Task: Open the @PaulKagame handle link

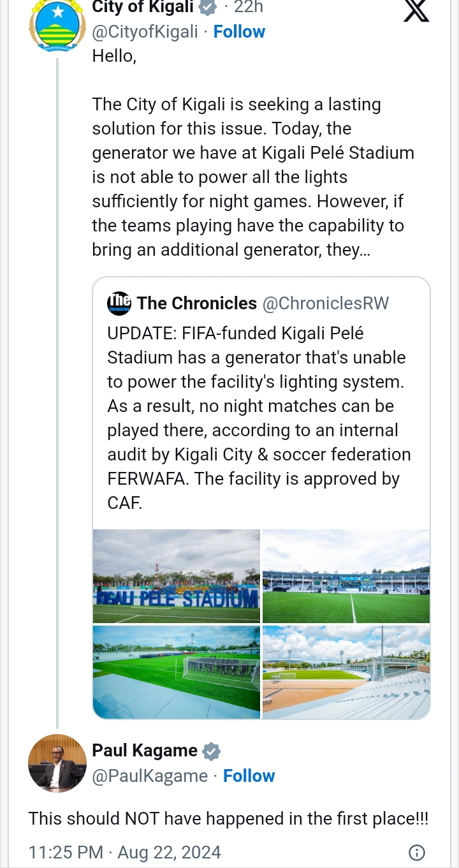Action: tap(150, 776)
